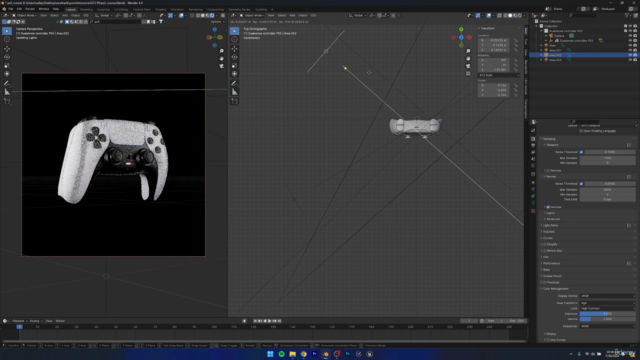Adjust the Gamma slider
Viewport: 640px width, 360px height.
tap(607, 319)
